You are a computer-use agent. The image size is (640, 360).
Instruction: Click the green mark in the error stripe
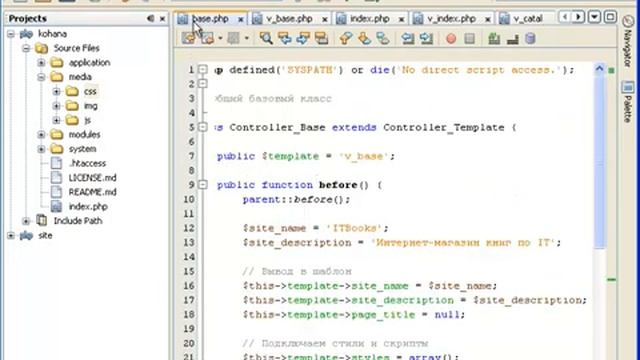[x=611, y=280]
